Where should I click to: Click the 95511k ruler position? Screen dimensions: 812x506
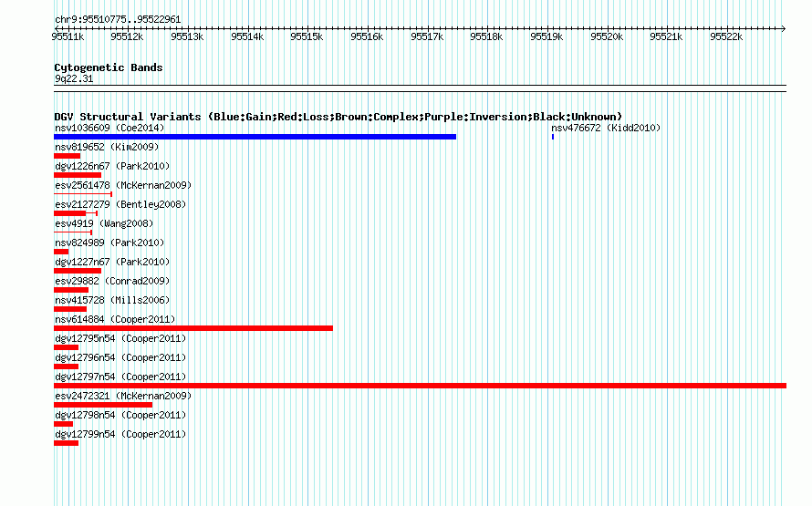coord(68,36)
